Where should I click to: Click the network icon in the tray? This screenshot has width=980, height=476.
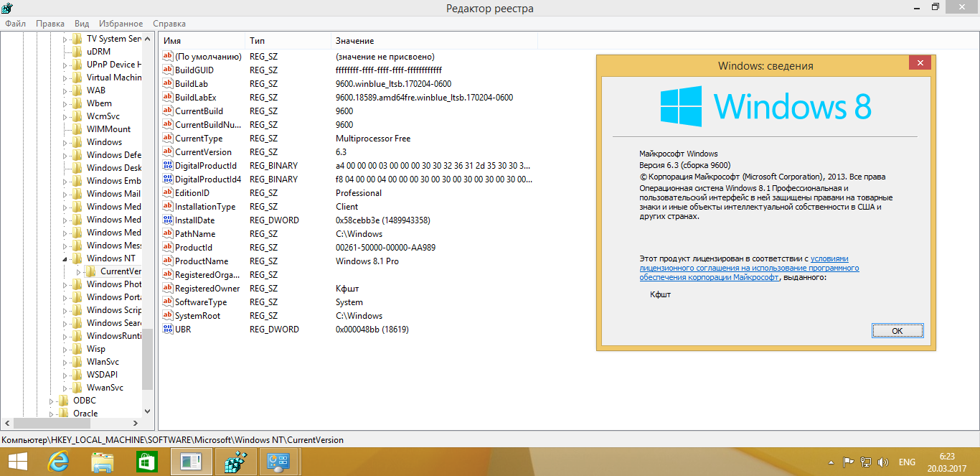[866, 462]
